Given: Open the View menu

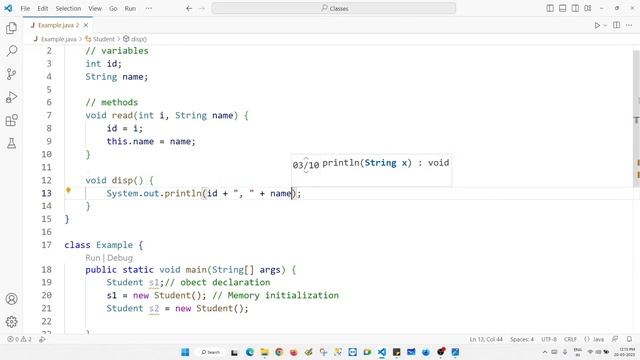Looking at the screenshot, I should [95, 8].
